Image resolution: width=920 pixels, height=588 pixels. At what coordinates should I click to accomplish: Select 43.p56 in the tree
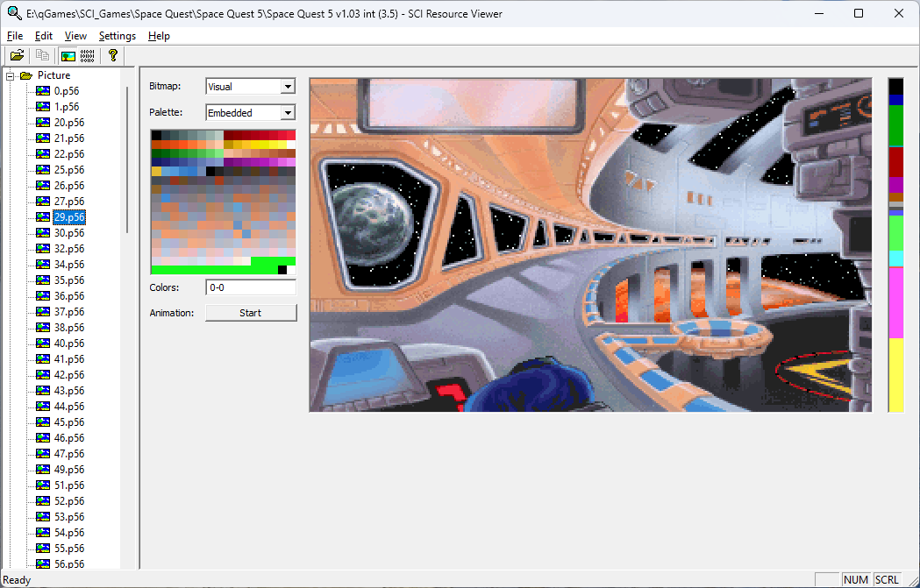(x=69, y=391)
